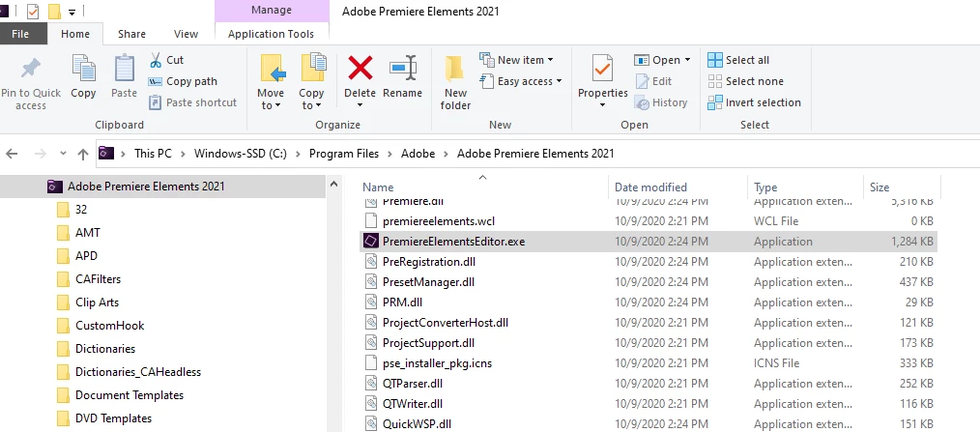The image size is (980, 432).
Task: Navigate to Windows-SSD (C:) breadcrumb
Action: pyautogui.click(x=240, y=154)
